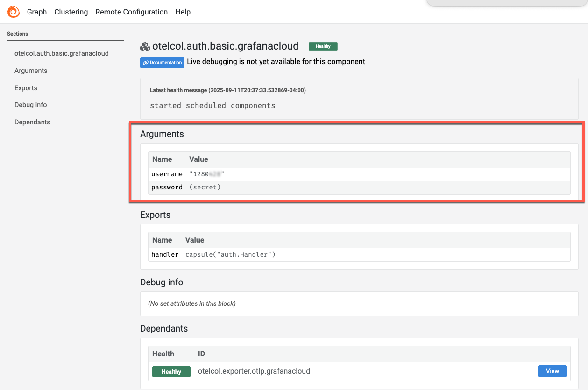Screen dimensions: 588x390
Task: Open the Clustering page
Action: (71, 12)
